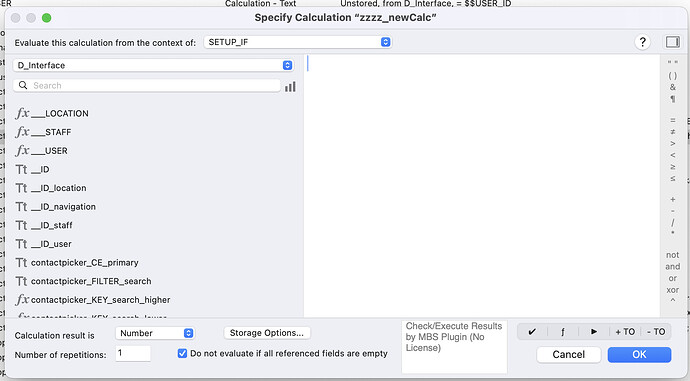
Task: Click the field Search input box
Action: pos(147,85)
